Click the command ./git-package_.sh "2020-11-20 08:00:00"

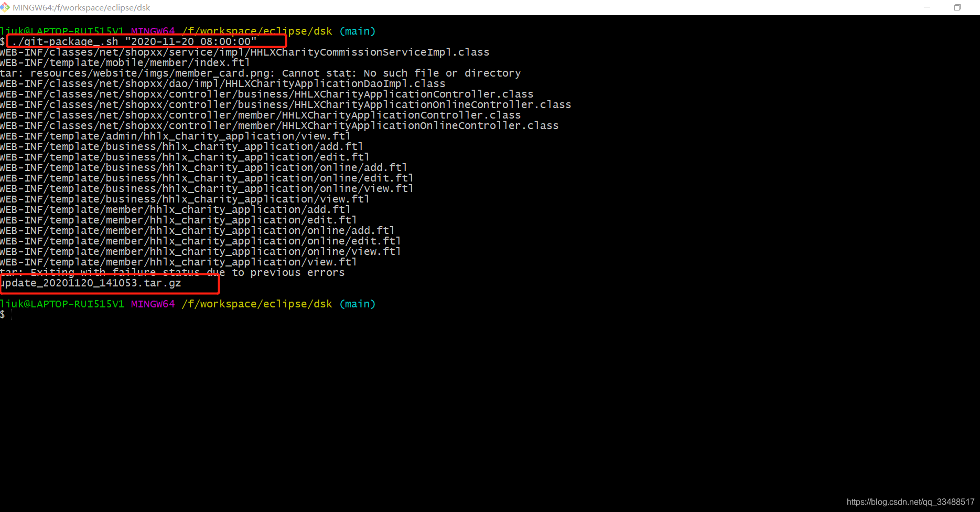point(134,41)
